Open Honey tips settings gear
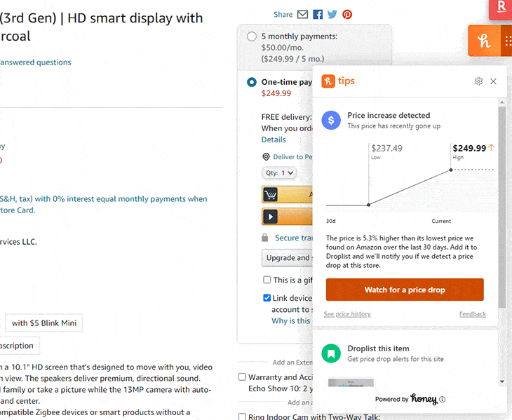Image resolution: width=512 pixels, height=420 pixels. point(478,81)
